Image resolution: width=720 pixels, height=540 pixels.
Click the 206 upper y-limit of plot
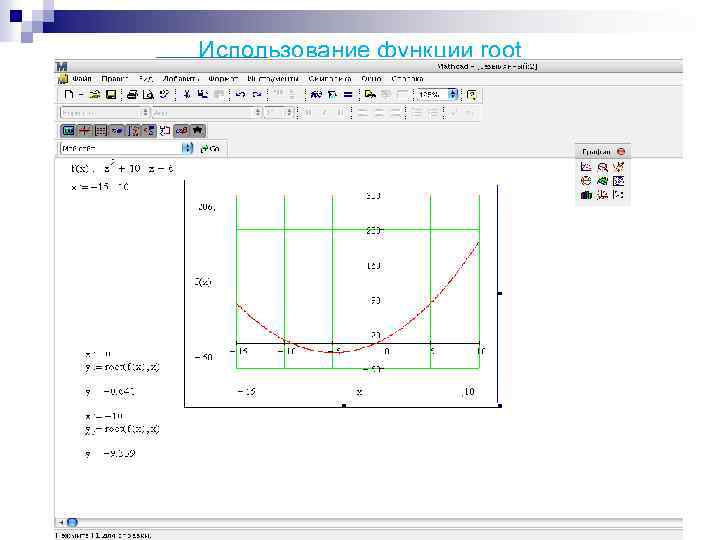pyautogui.click(x=206, y=207)
